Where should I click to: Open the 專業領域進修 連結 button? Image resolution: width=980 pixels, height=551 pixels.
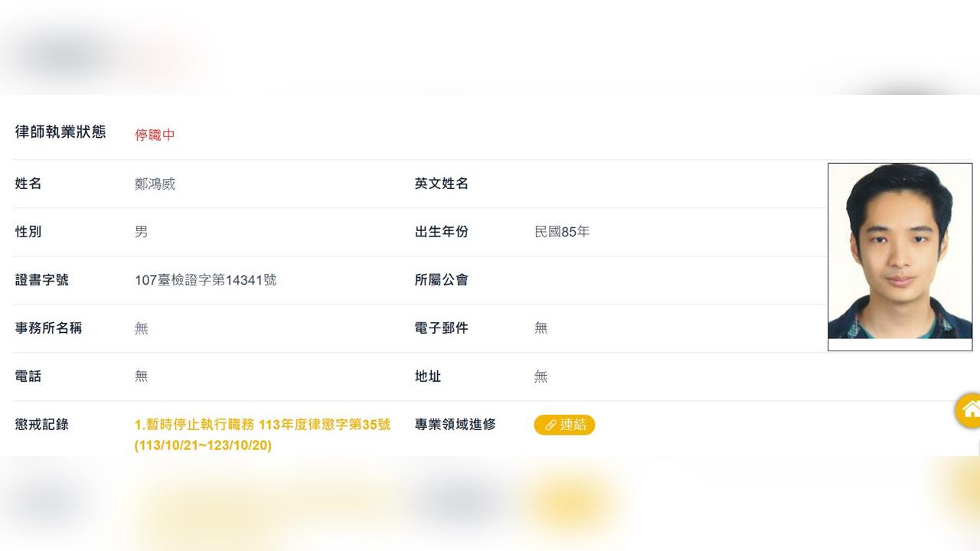(x=564, y=425)
